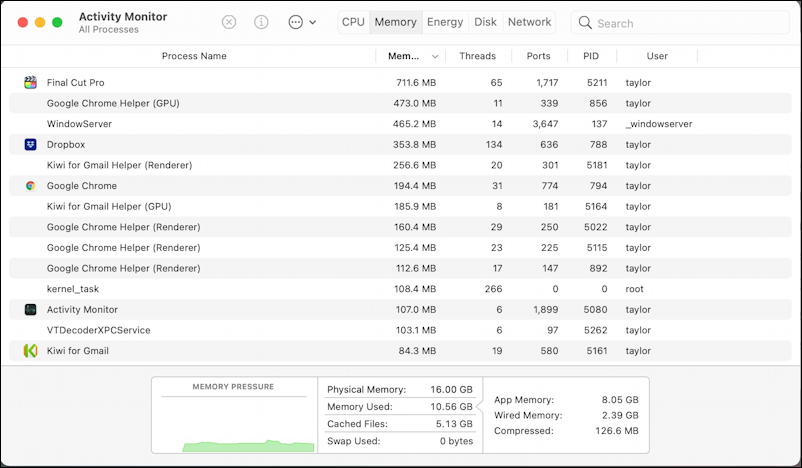Click the Wired Memory 2.39 GB value
This screenshot has width=802, height=468.
[620, 415]
